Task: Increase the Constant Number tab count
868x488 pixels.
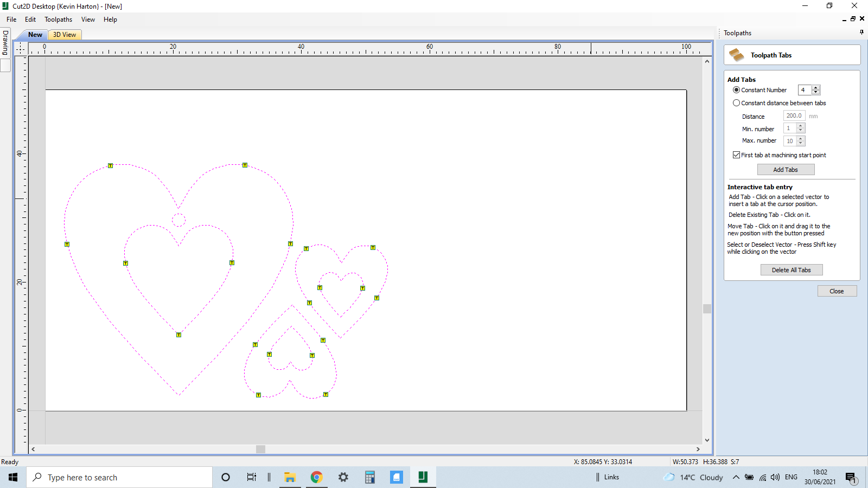Action: (816, 88)
